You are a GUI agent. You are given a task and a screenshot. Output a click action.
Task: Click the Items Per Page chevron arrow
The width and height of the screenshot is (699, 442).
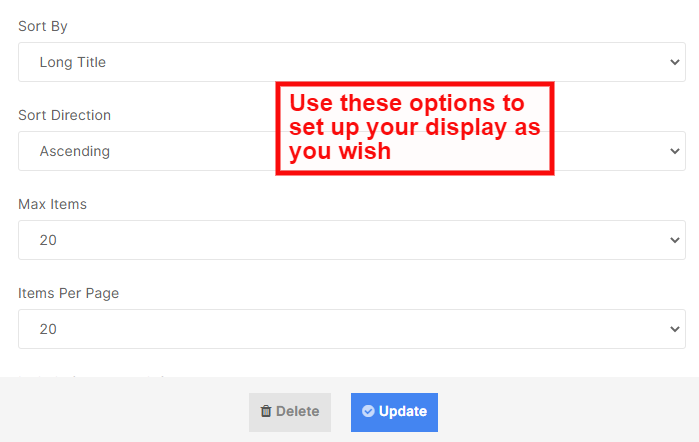(674, 329)
